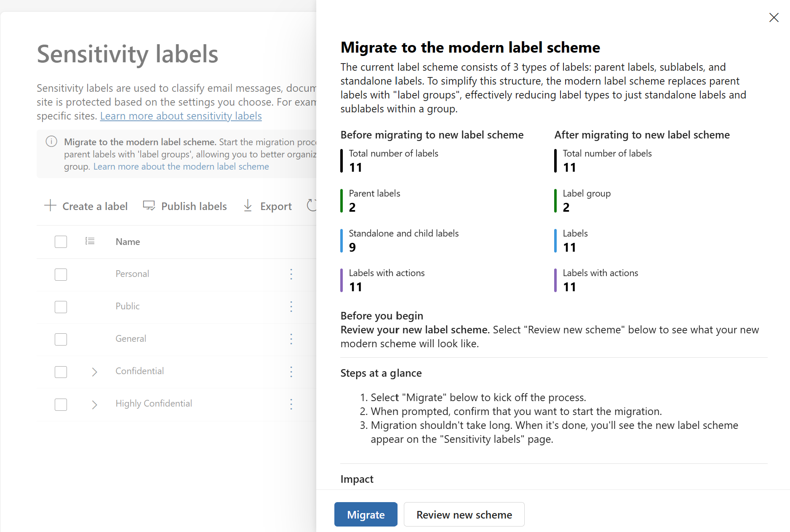
Task: Click the info icon in the migration banner
Action: (x=51, y=142)
